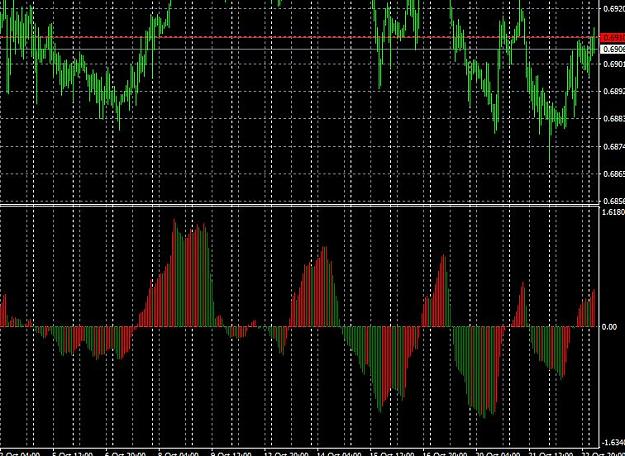Image resolution: width=625 pixels, height=456 pixels.
Task: Click the tallest red histogram peak bar
Action: [174, 273]
